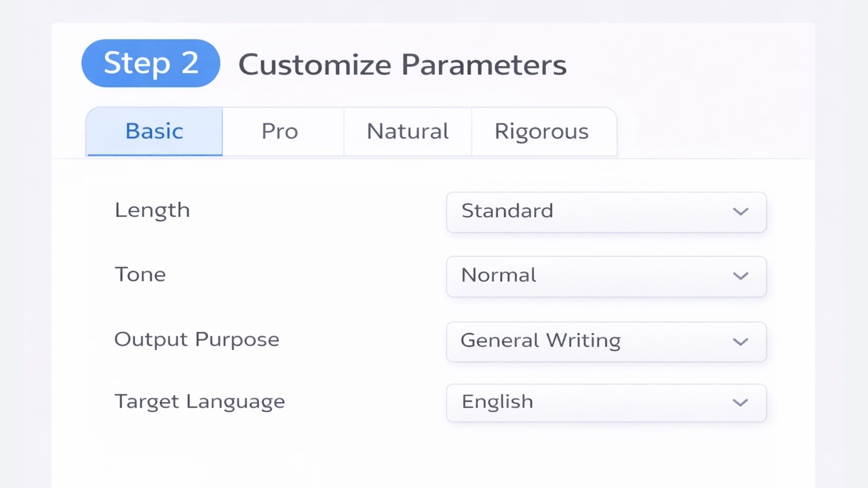Viewport: 868px width, 488px height.
Task: Click the 'English' selected value text
Action: coord(497,402)
